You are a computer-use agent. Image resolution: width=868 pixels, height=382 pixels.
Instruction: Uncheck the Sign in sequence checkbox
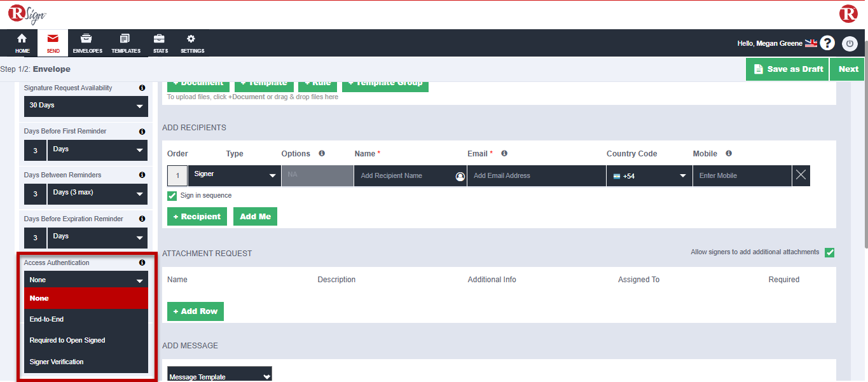(x=171, y=196)
